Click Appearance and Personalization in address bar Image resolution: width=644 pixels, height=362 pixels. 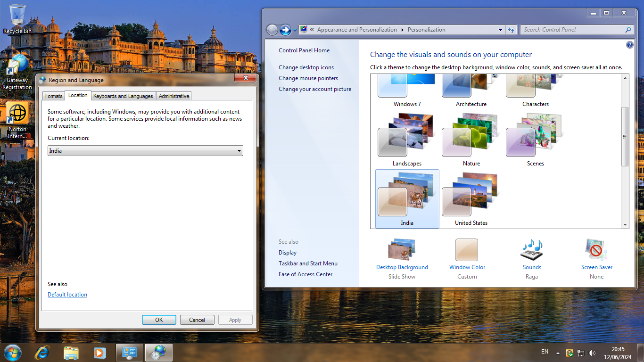(x=357, y=30)
